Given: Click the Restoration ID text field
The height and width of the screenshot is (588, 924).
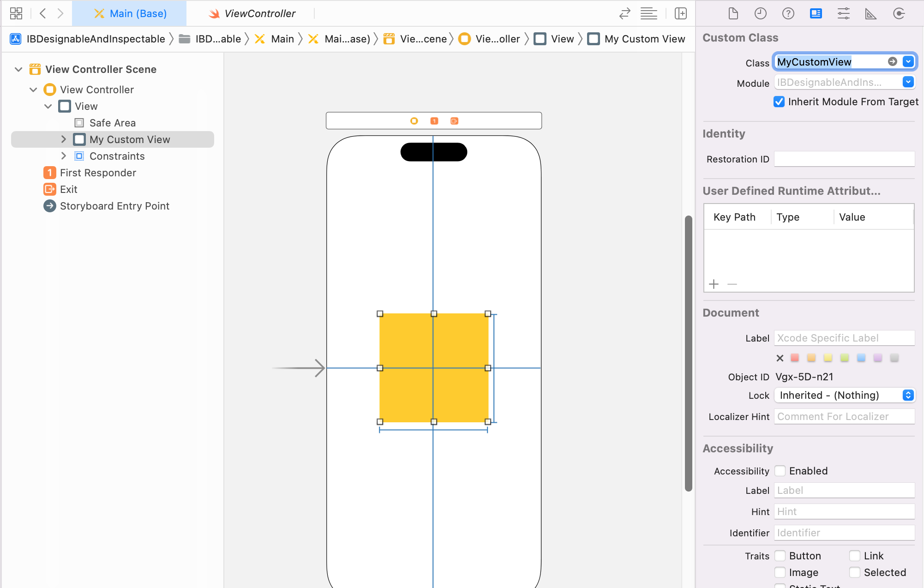Looking at the screenshot, I should pyautogui.click(x=844, y=159).
